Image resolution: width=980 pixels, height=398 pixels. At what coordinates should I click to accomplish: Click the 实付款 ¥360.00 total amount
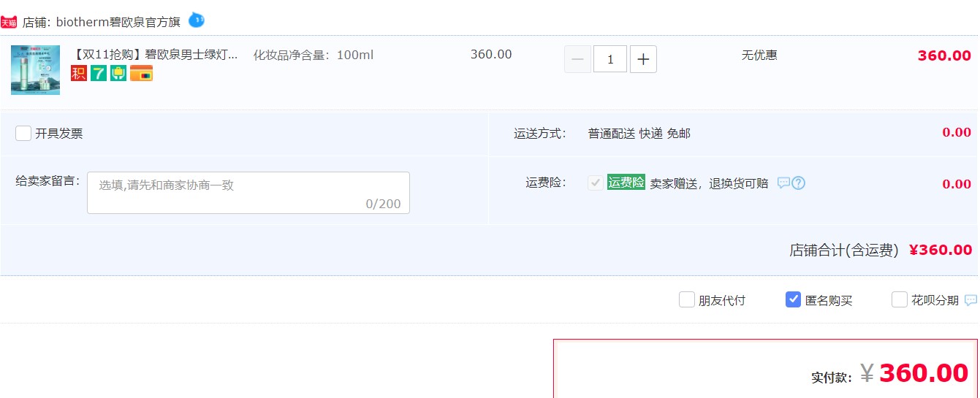pos(889,374)
